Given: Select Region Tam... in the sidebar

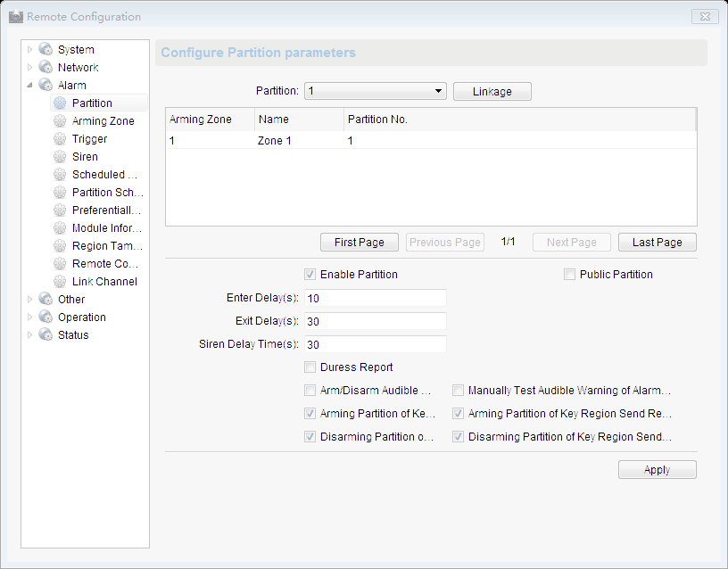Looking at the screenshot, I should pos(107,245).
